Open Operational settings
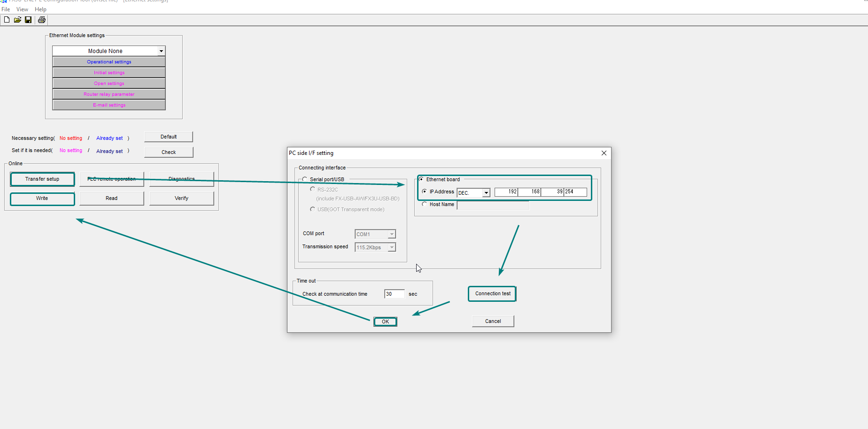 pos(109,62)
